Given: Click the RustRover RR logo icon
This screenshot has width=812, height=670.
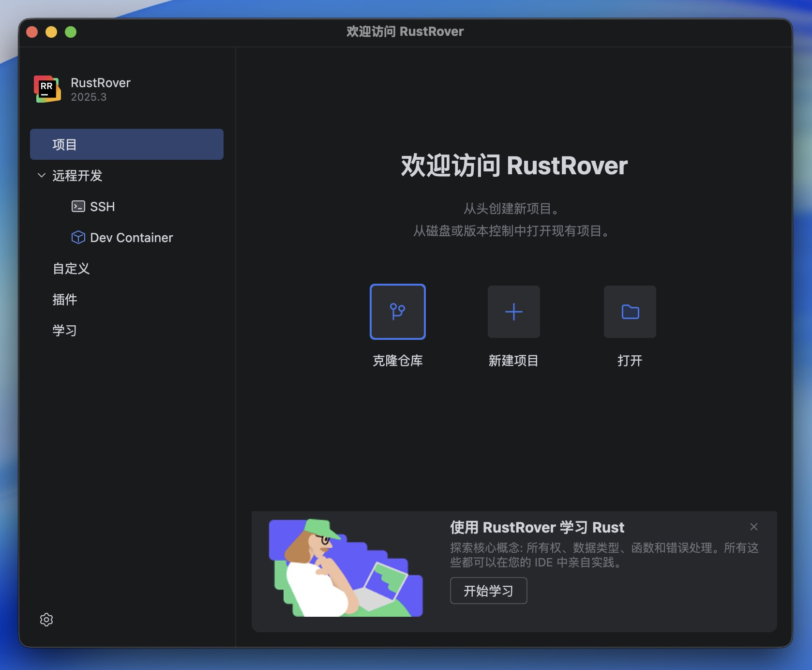Looking at the screenshot, I should pyautogui.click(x=47, y=89).
